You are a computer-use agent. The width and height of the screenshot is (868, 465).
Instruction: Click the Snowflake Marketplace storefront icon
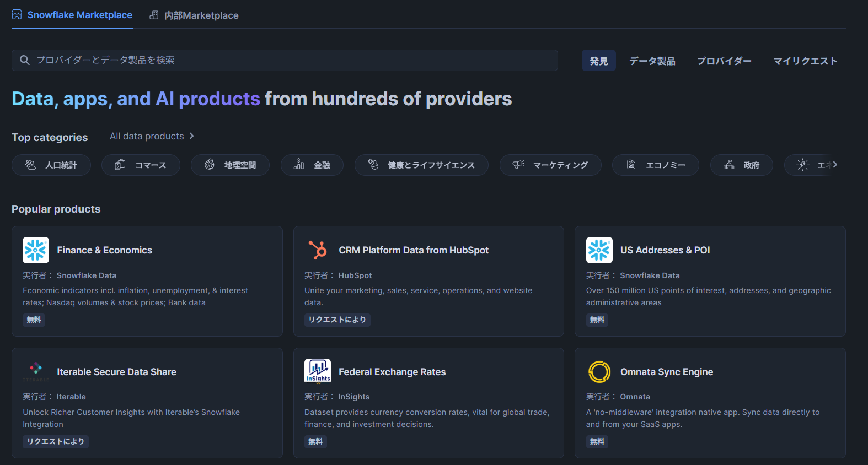tap(17, 15)
